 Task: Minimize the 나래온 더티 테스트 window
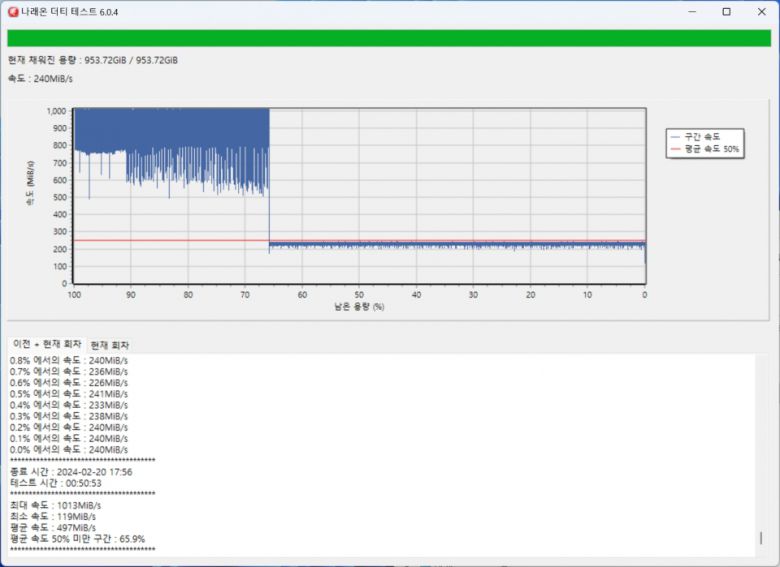click(x=690, y=12)
